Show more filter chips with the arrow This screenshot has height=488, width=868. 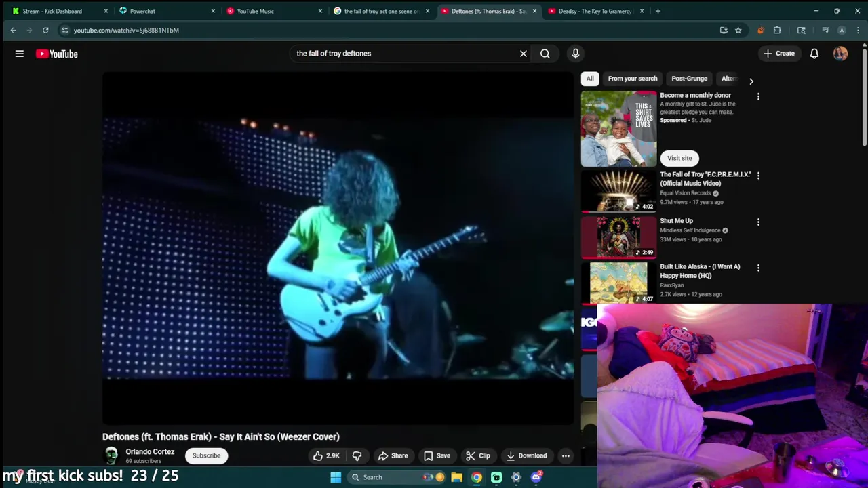[751, 81]
